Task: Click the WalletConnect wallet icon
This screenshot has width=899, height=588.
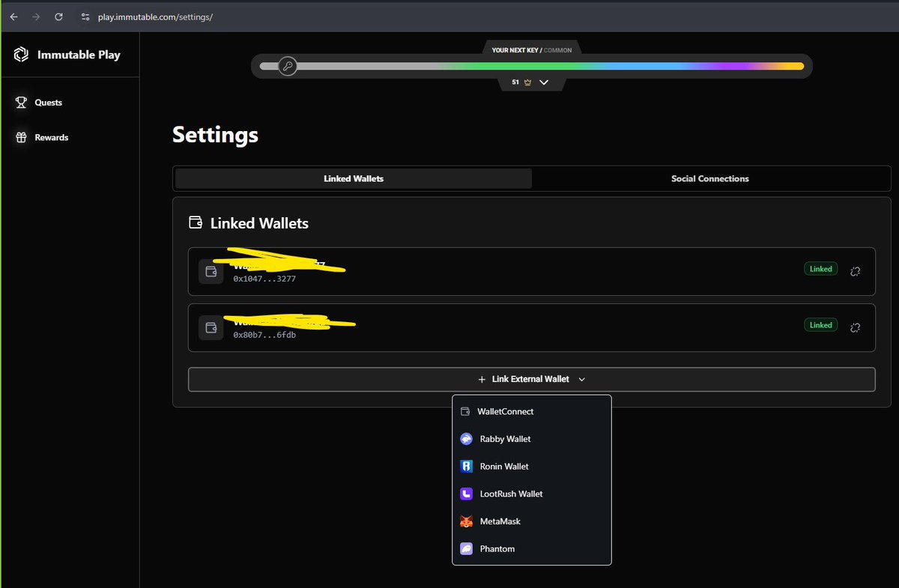Action: click(x=465, y=411)
